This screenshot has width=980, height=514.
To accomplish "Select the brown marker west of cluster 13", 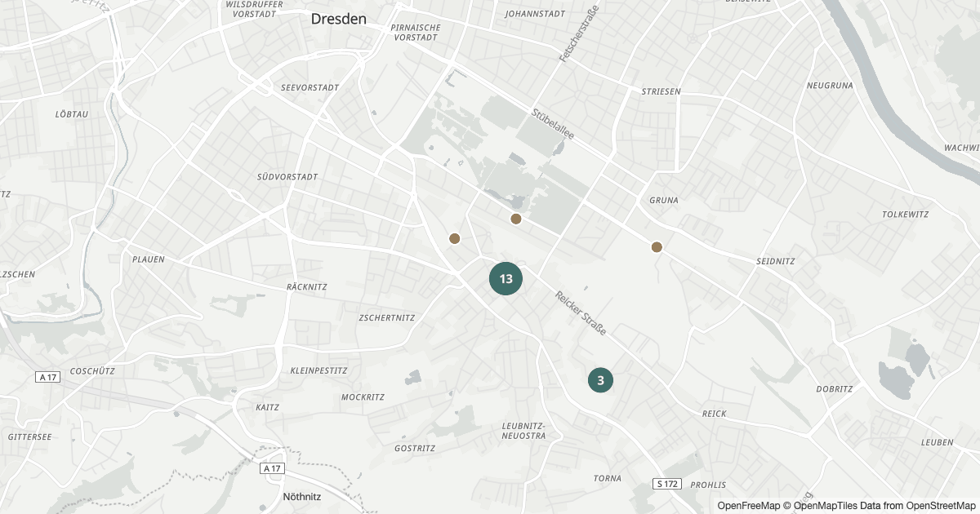I will point(455,238).
